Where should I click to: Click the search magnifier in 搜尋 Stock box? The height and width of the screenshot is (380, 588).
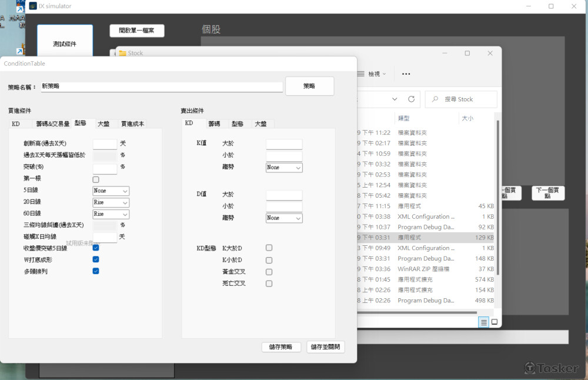pyautogui.click(x=435, y=99)
